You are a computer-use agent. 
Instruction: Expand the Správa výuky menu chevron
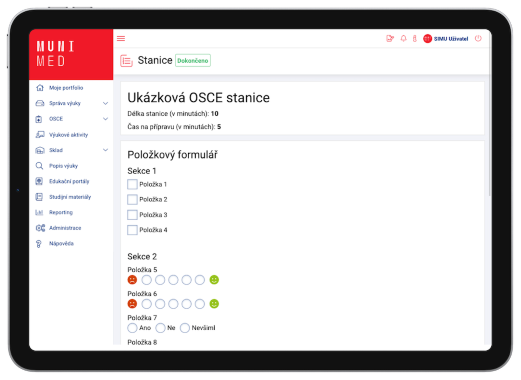[x=105, y=103]
